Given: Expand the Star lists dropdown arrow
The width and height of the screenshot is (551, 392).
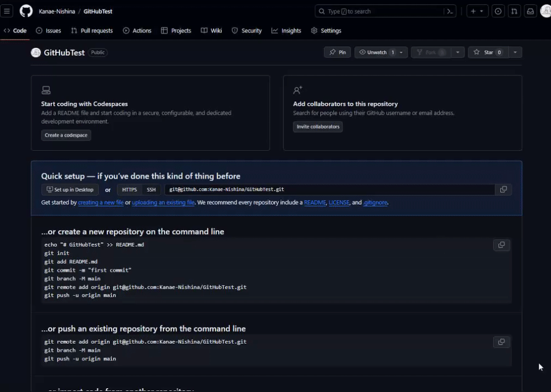Looking at the screenshot, I should [515, 52].
